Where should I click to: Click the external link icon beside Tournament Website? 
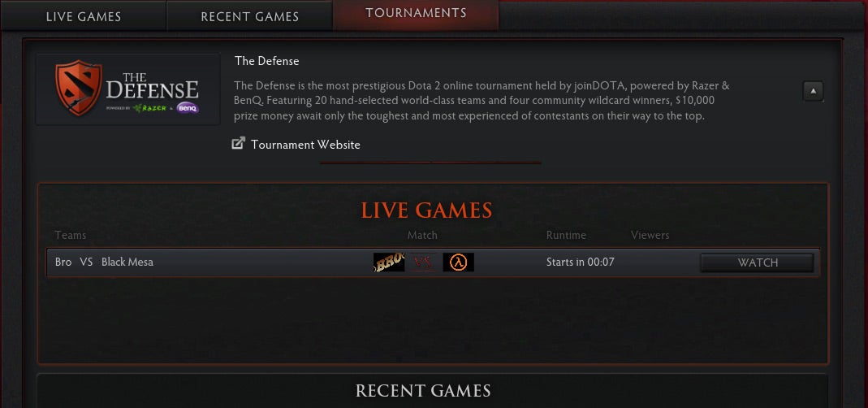[238, 144]
